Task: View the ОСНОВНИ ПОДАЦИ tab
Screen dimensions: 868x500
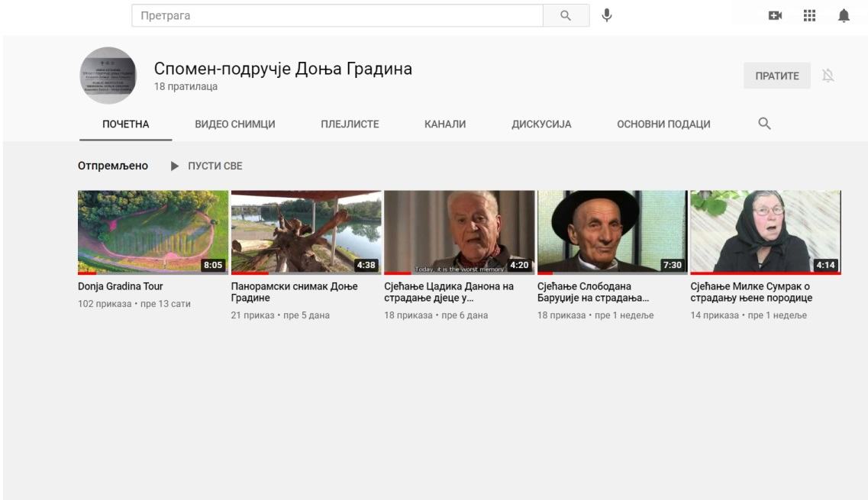Action: coord(663,124)
